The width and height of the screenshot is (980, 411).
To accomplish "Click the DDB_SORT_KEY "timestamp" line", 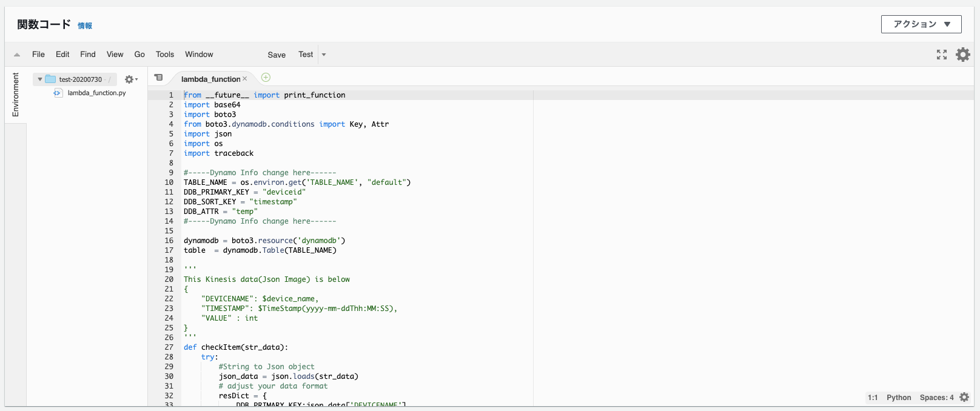I will click(240, 202).
